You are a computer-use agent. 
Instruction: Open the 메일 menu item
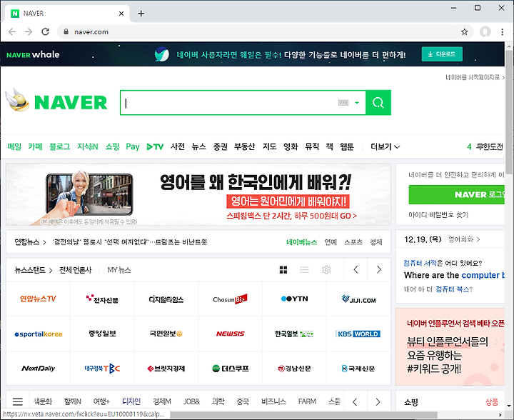pos(14,146)
